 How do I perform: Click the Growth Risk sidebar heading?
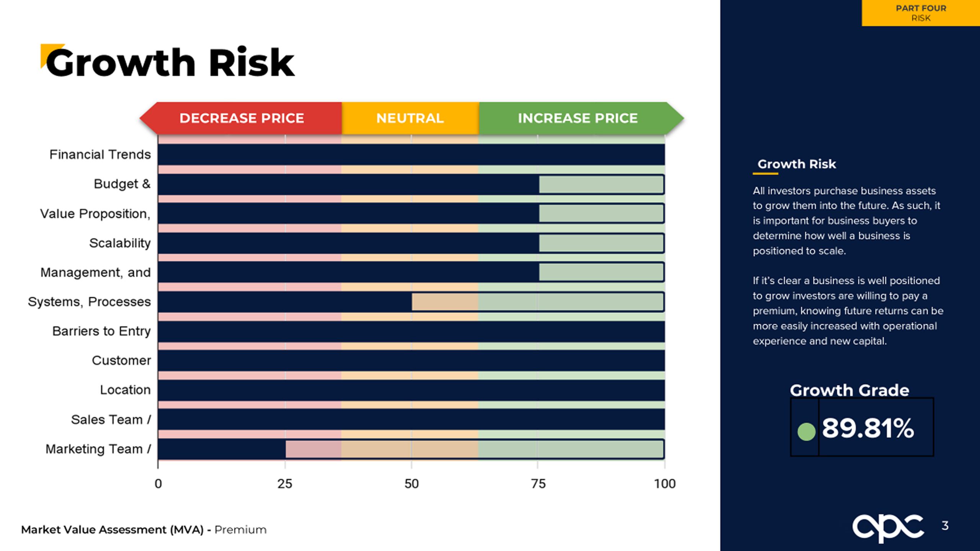coord(797,164)
